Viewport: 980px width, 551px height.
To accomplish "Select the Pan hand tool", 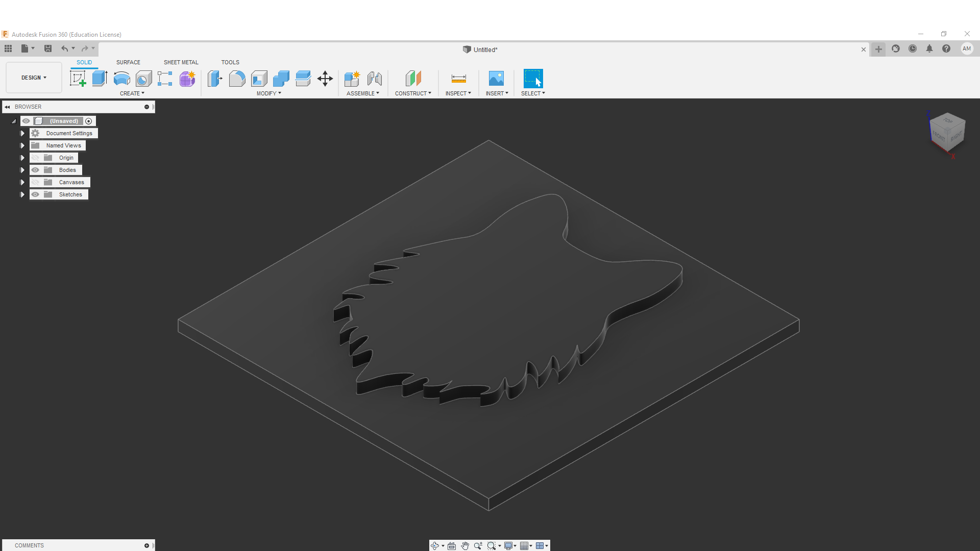I will coord(465,546).
